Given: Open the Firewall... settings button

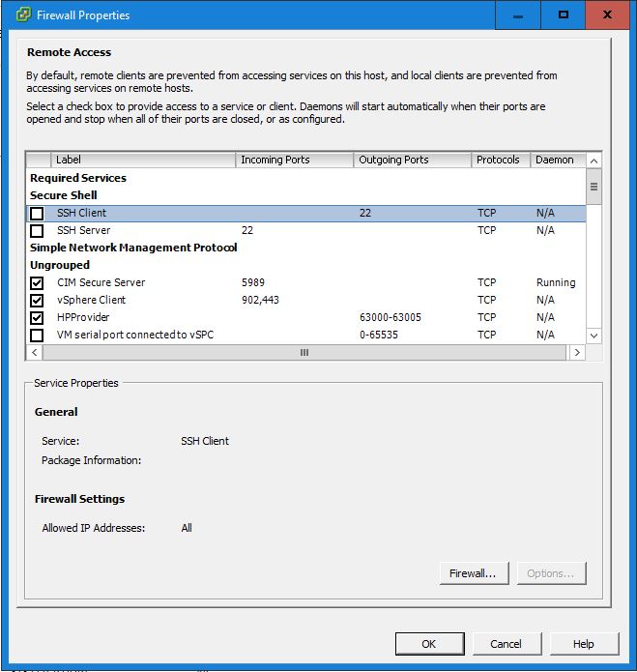Looking at the screenshot, I should (x=475, y=573).
